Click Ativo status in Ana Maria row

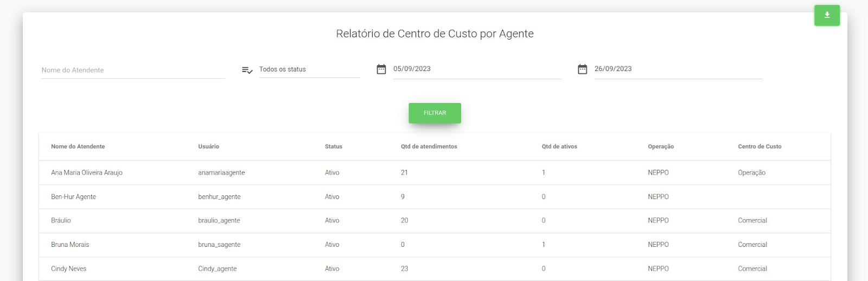[x=332, y=173]
